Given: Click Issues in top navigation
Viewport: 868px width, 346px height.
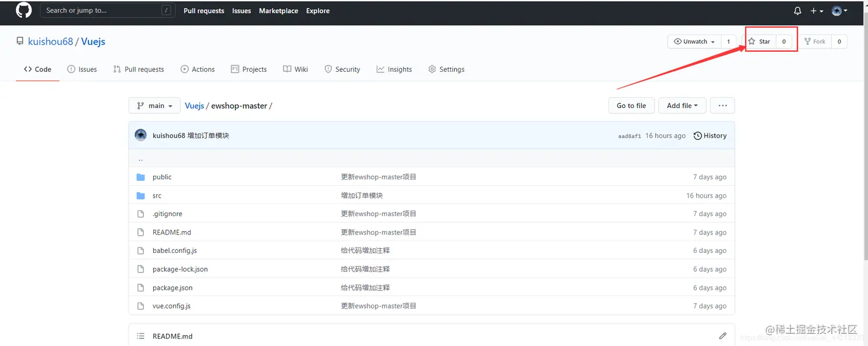Looking at the screenshot, I should pos(242,11).
